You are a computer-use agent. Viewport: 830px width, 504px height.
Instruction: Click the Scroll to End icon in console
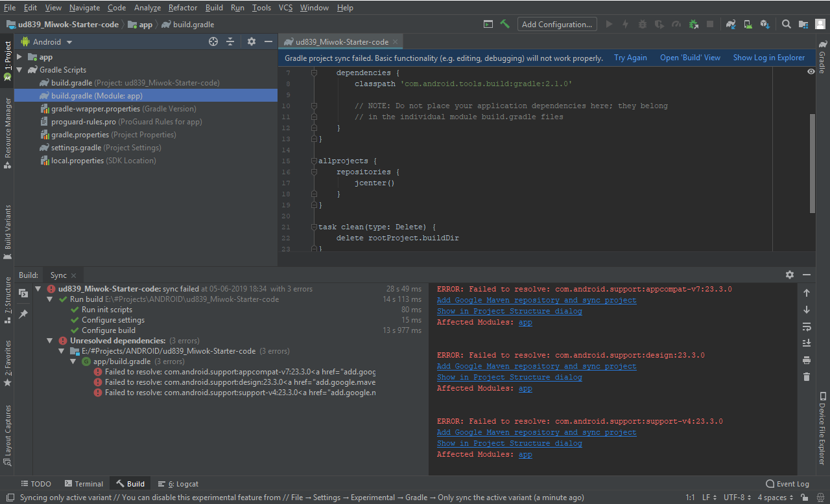coord(807,343)
